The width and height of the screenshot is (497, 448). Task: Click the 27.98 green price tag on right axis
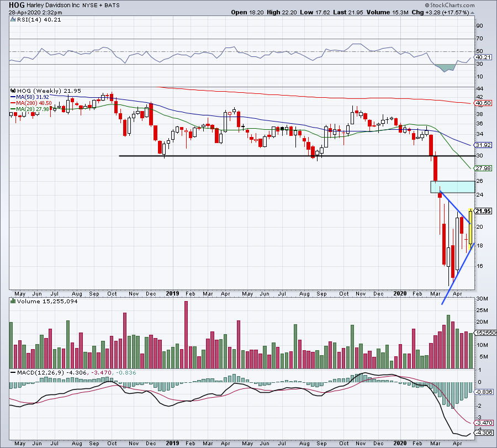(483, 168)
